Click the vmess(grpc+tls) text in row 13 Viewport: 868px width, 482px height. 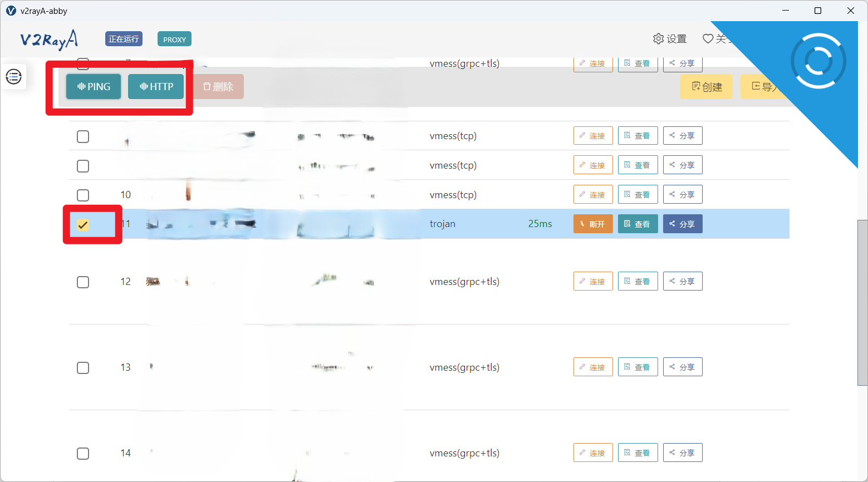coord(464,367)
